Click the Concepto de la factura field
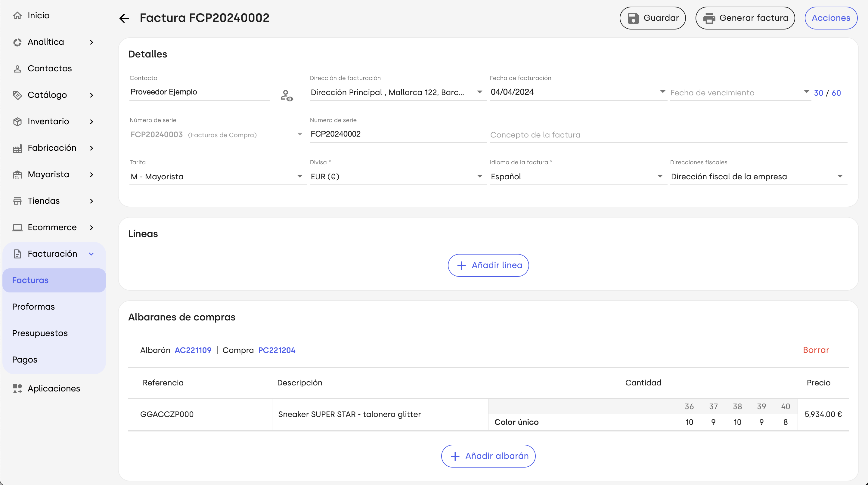The width and height of the screenshot is (868, 485). click(x=668, y=135)
